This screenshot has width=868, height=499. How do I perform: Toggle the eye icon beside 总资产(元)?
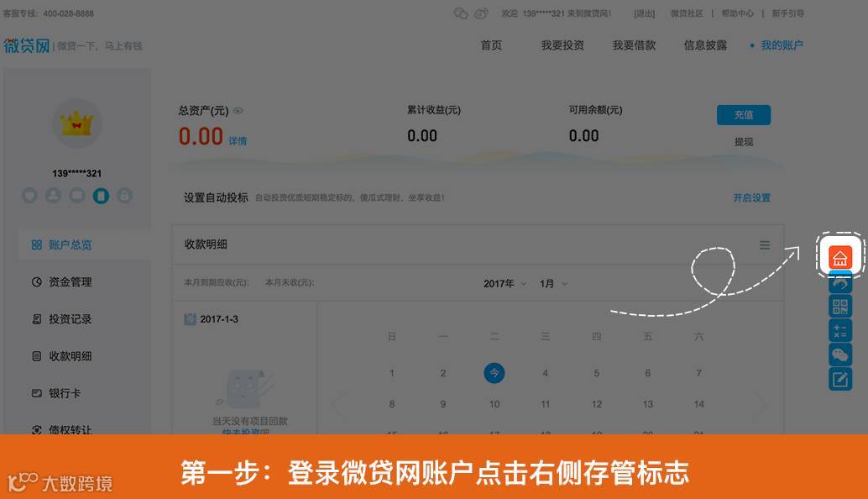tap(238, 111)
